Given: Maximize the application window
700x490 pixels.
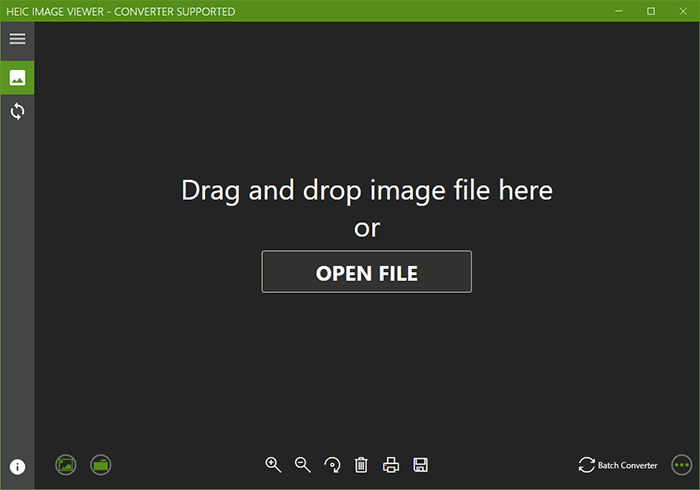Looking at the screenshot, I should click(x=651, y=11).
